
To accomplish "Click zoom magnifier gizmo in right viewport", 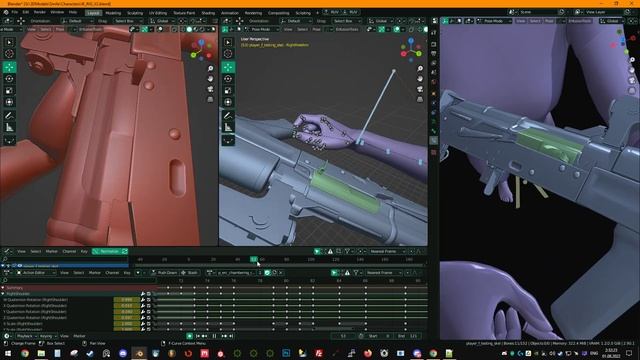I will click(632, 60).
